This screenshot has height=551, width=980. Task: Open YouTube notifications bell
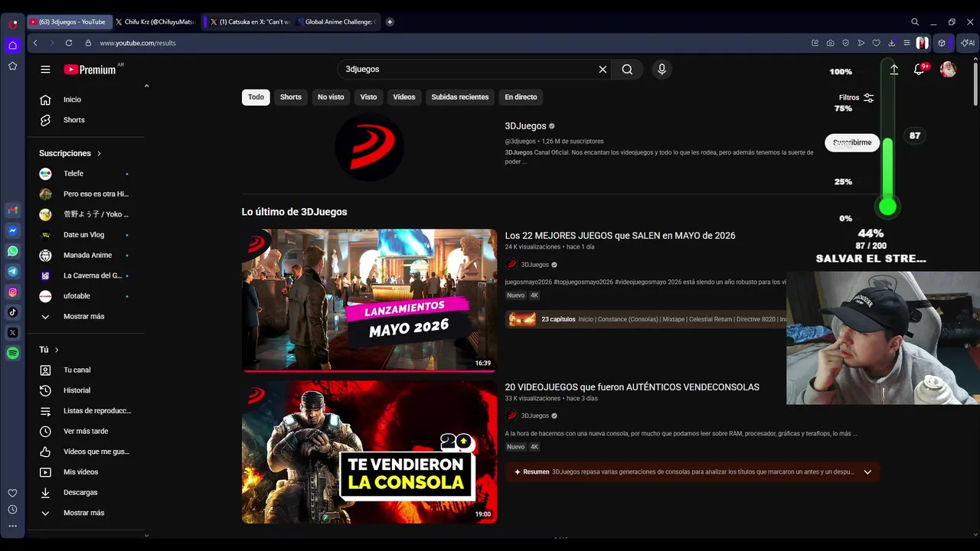click(919, 70)
